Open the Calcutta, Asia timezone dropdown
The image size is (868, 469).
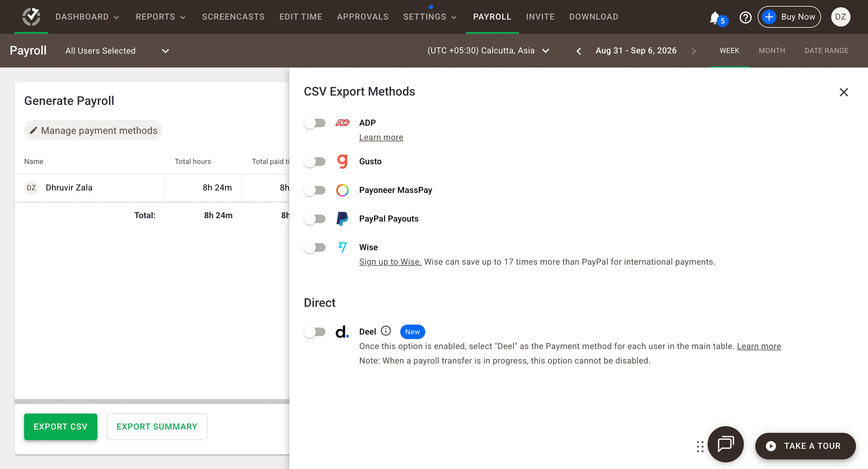point(489,51)
